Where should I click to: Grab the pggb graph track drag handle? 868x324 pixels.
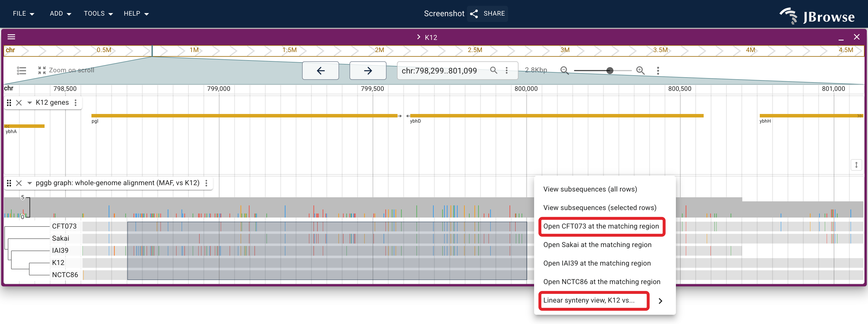[x=9, y=183]
